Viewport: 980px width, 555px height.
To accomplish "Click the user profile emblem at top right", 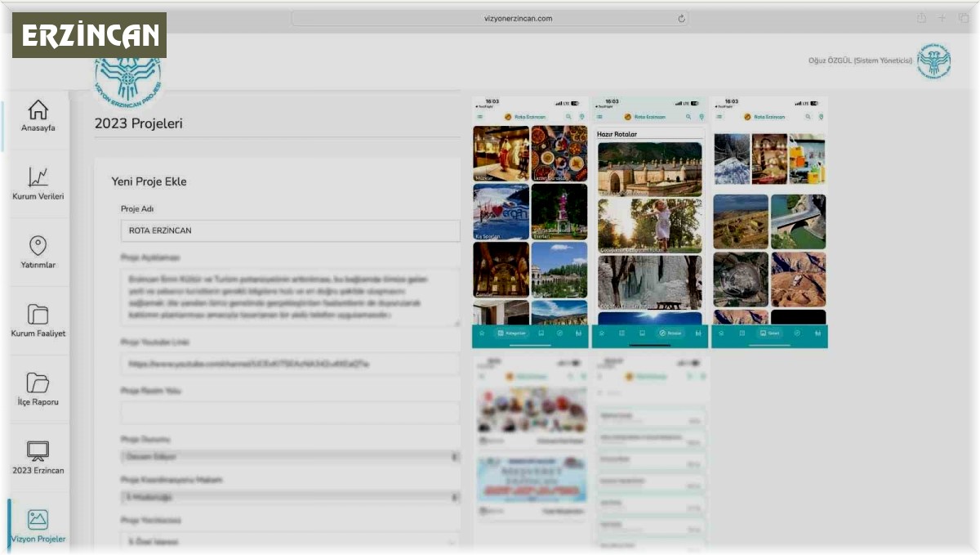I will [933, 61].
